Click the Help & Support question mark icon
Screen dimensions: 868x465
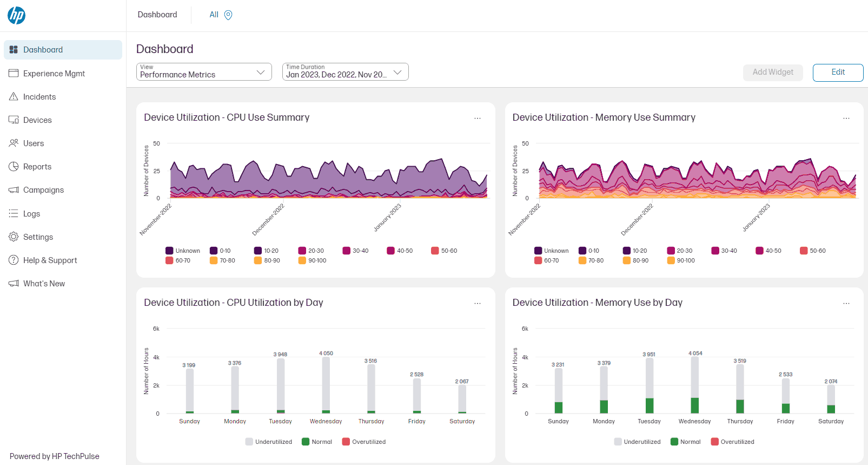point(14,260)
